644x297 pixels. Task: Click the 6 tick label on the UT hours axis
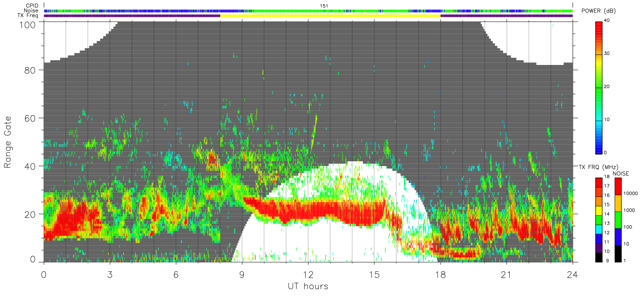[176, 274]
